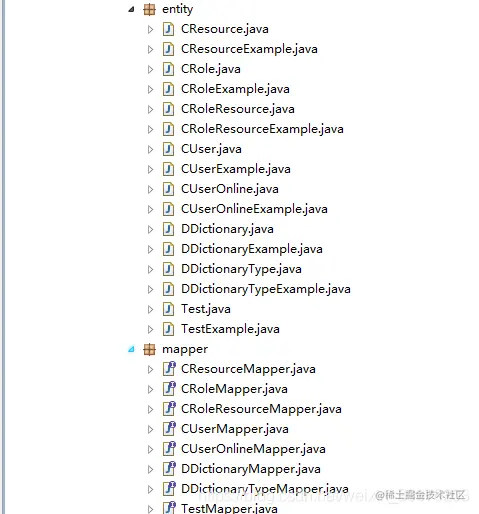Select the CResourceMapper.java file name
The height and width of the screenshot is (514, 479).
(x=248, y=369)
